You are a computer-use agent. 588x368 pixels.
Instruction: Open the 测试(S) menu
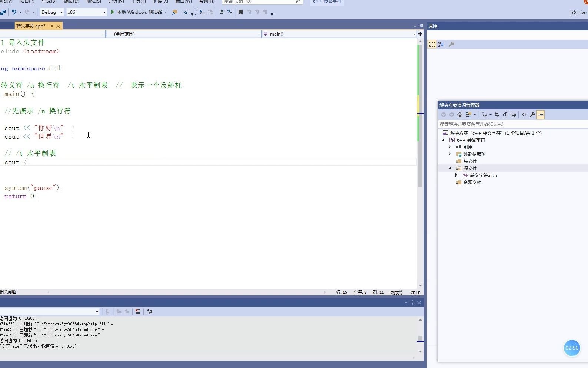click(x=94, y=1)
